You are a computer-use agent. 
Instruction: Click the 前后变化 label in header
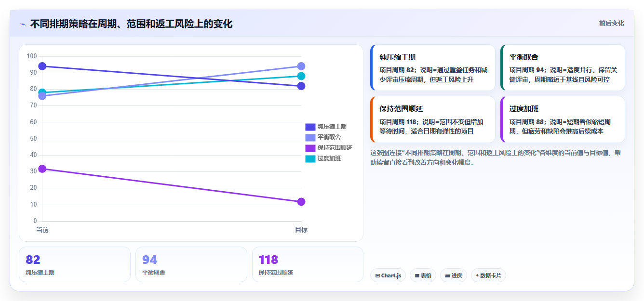coord(612,23)
